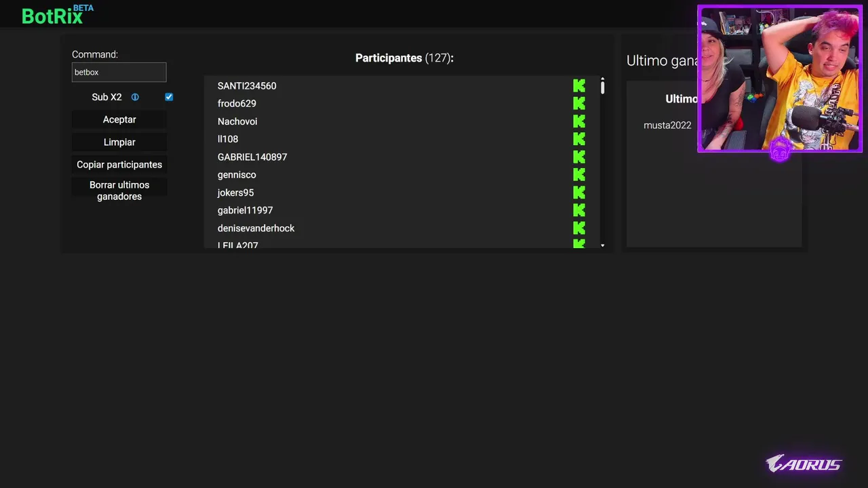Image resolution: width=868 pixels, height=488 pixels.
Task: Click the Kick icon beside GABRIEL140897
Action: pyautogui.click(x=578, y=157)
